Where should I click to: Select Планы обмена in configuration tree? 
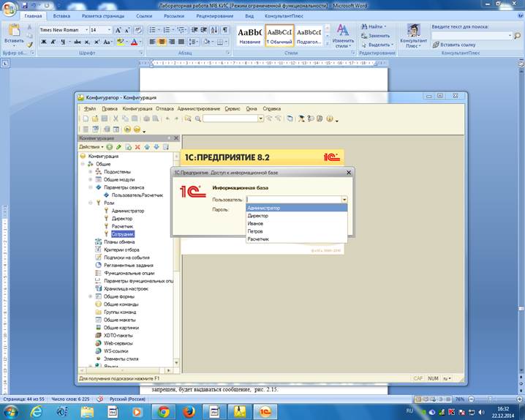click(x=119, y=241)
